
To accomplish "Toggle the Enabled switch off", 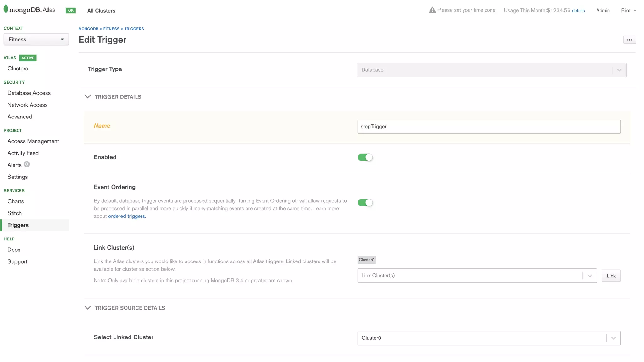I will [x=365, y=157].
